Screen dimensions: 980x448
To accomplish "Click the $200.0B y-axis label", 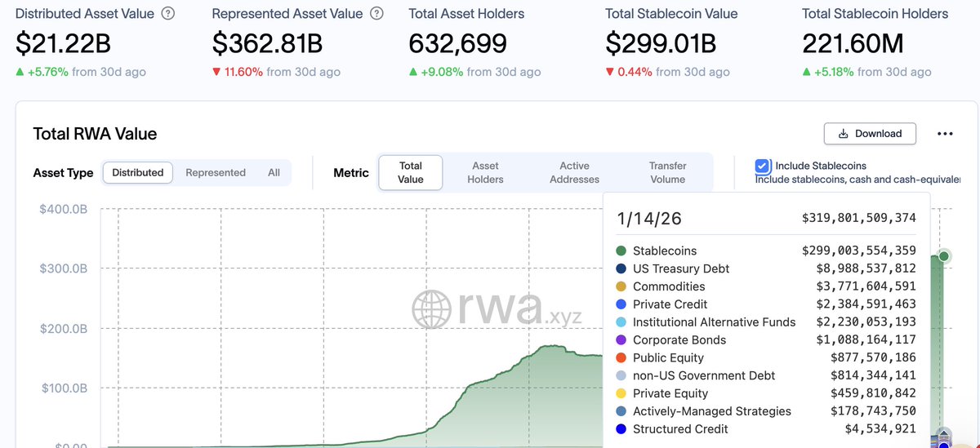I will 64,329.
